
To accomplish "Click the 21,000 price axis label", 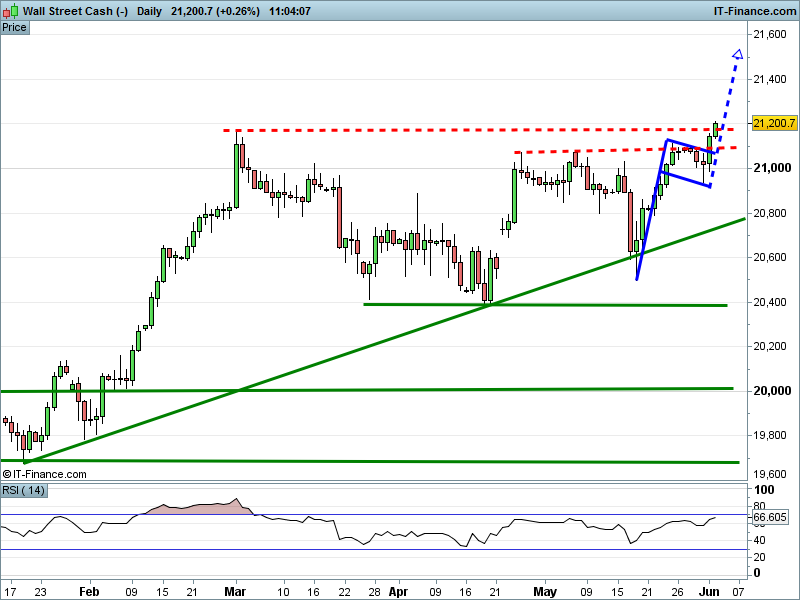I will coord(772,168).
